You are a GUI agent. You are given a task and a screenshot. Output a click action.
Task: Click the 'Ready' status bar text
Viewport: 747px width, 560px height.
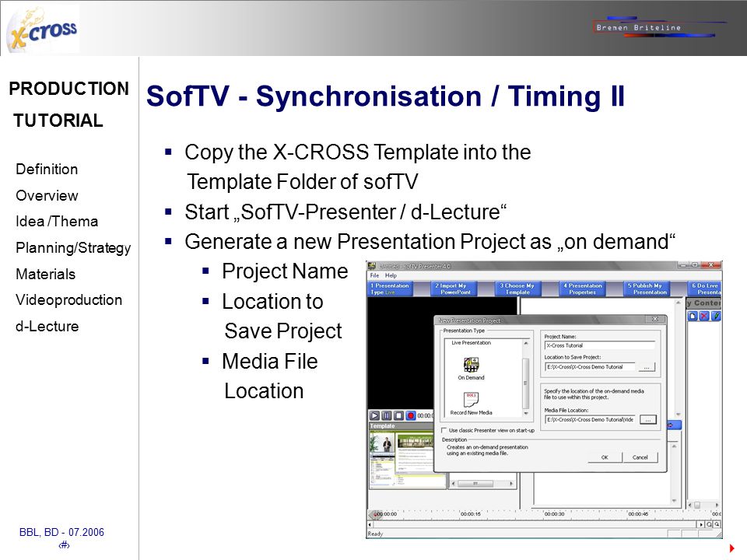point(375,534)
